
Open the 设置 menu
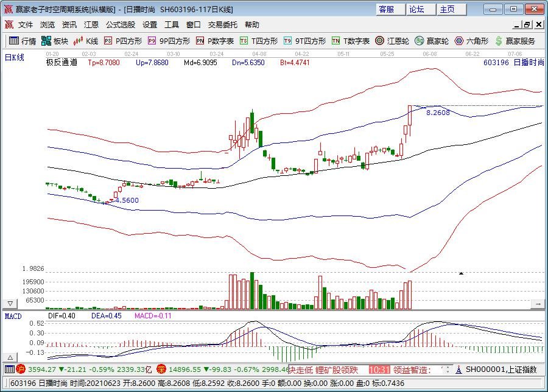[x=150, y=24]
